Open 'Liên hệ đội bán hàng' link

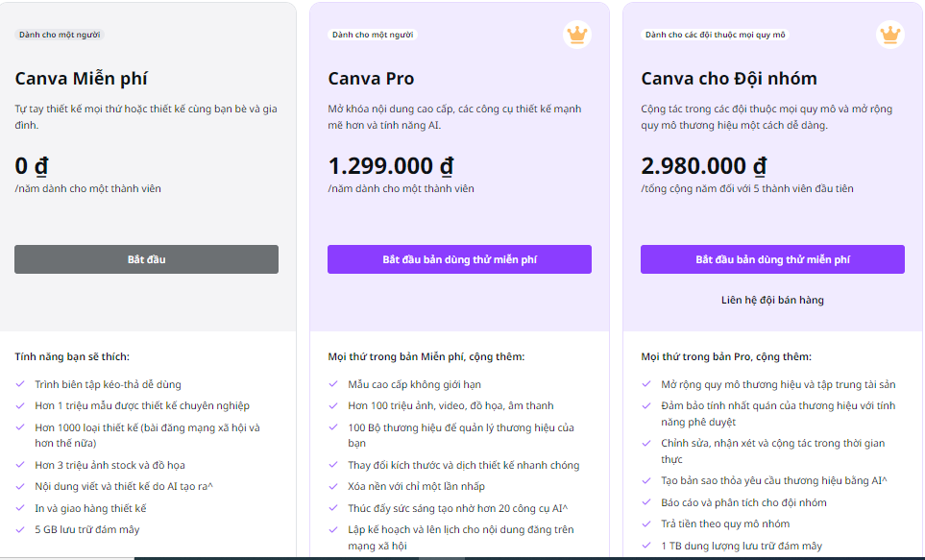click(x=773, y=300)
